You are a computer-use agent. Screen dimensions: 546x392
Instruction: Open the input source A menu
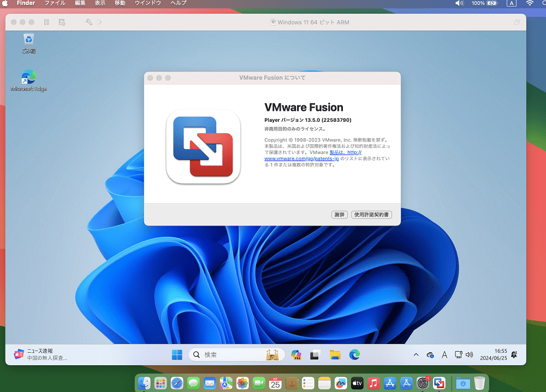(x=511, y=3)
